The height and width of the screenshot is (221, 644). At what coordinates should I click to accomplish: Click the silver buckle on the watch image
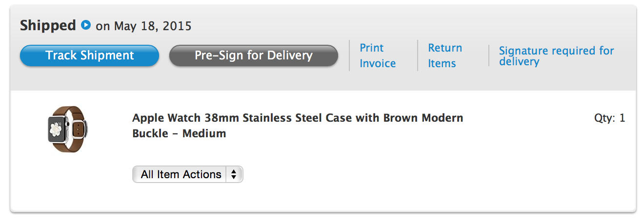(x=77, y=130)
